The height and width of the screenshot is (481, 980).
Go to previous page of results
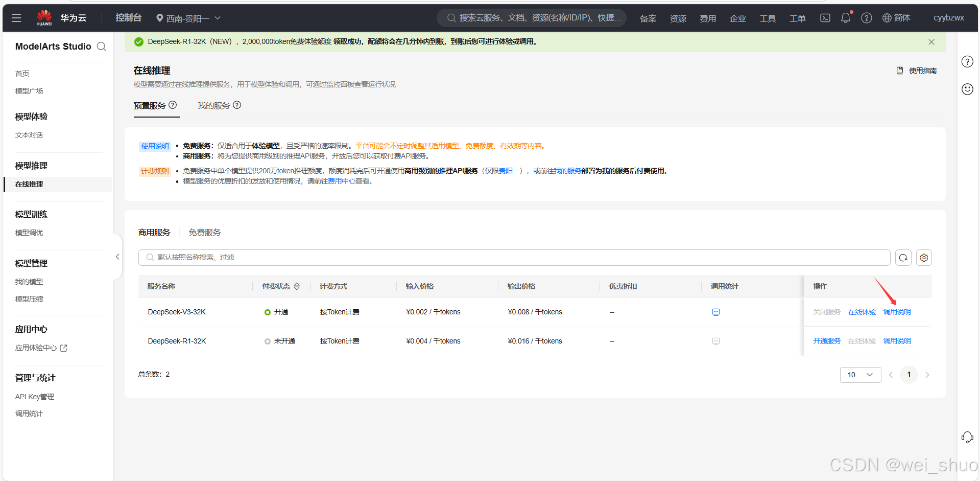click(x=891, y=375)
